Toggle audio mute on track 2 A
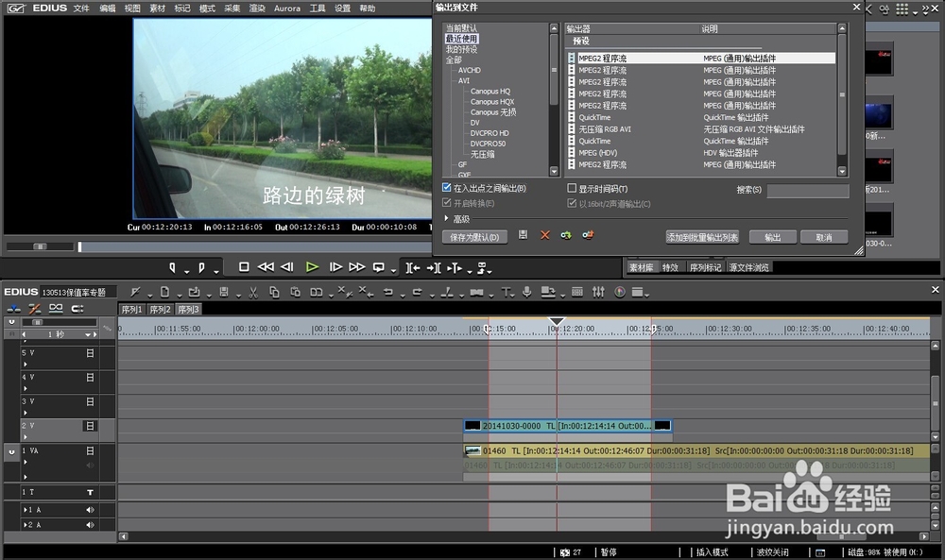The image size is (945, 560). [x=90, y=525]
